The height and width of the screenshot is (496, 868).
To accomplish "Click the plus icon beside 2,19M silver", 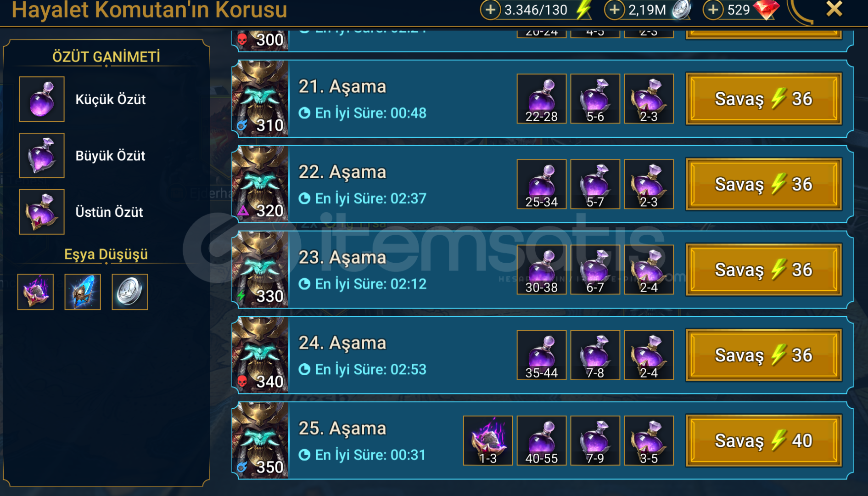I will [x=614, y=10].
